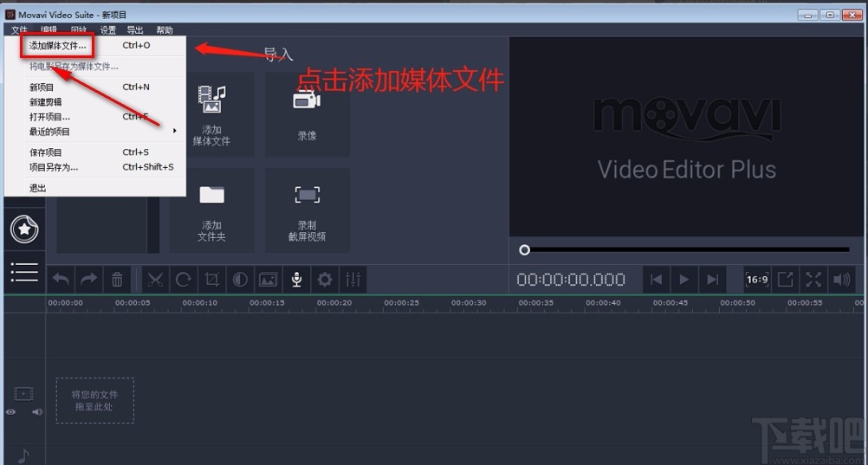The height and width of the screenshot is (465, 868).
Task: Open the 设置 menu in menu bar
Action: 108,30
